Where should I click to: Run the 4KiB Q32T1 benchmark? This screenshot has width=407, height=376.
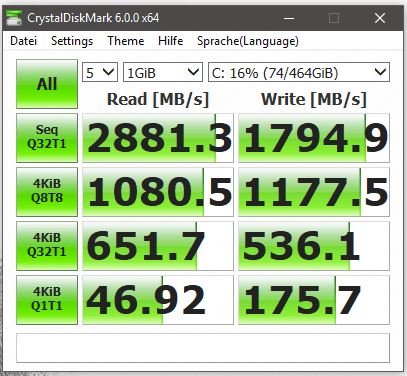pos(47,246)
